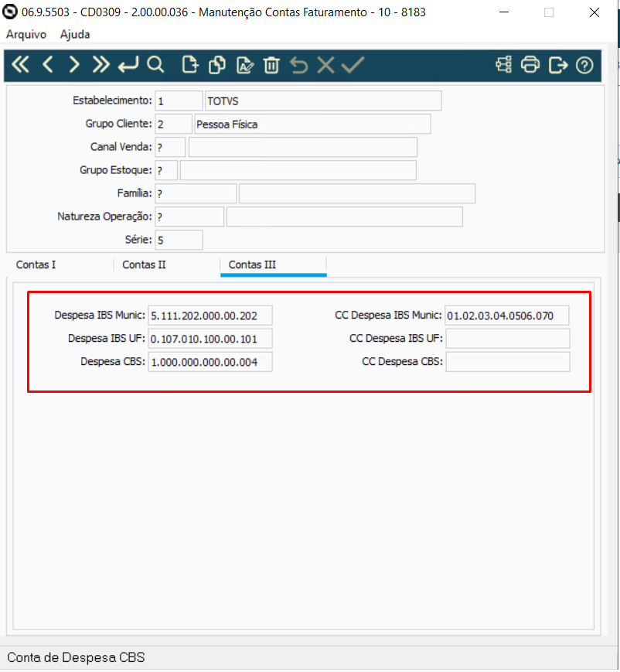Click the empty CC Despesa IBS UF field
The image size is (620, 672).
pyautogui.click(x=508, y=339)
